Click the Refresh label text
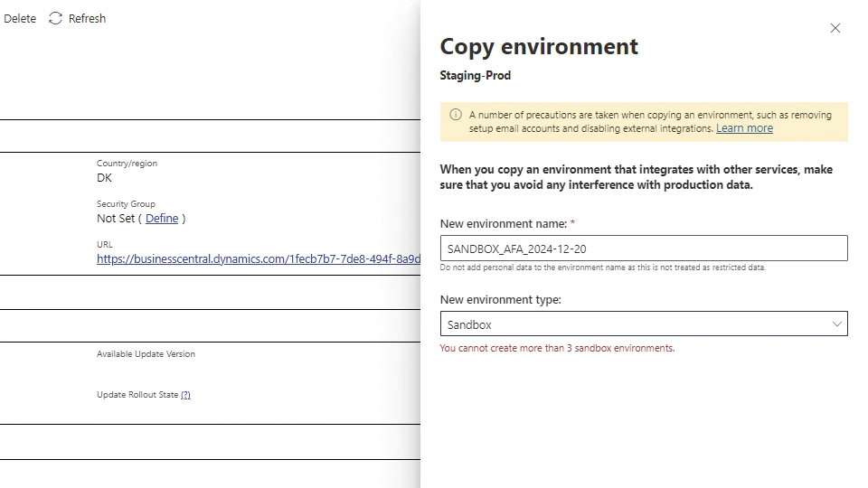Screen dimensions: 868x488 [87, 18]
